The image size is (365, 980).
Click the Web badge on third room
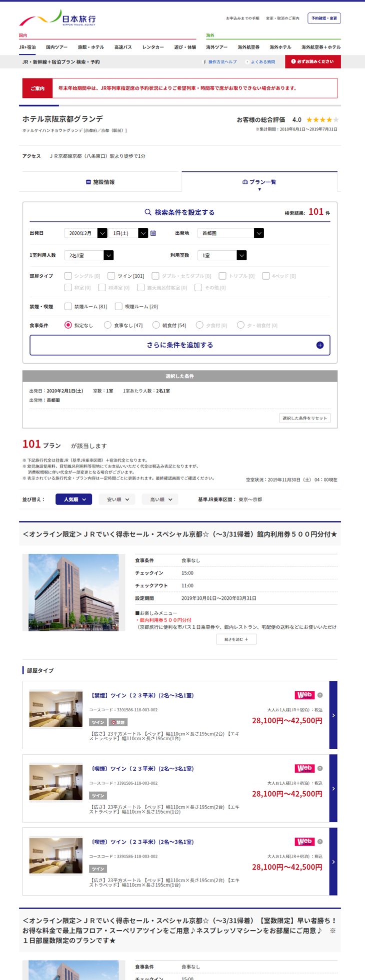(304, 842)
